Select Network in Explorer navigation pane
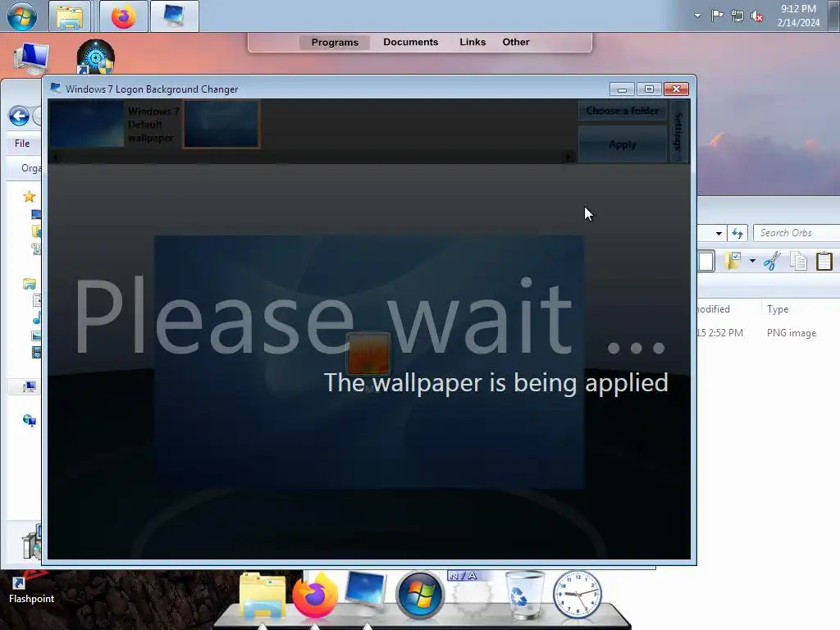The height and width of the screenshot is (630, 840). pyautogui.click(x=29, y=421)
